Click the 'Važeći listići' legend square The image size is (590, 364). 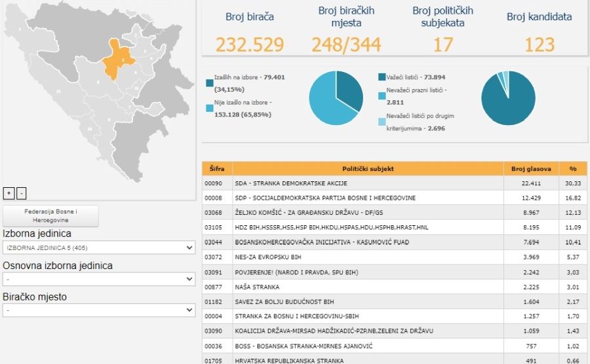click(382, 77)
